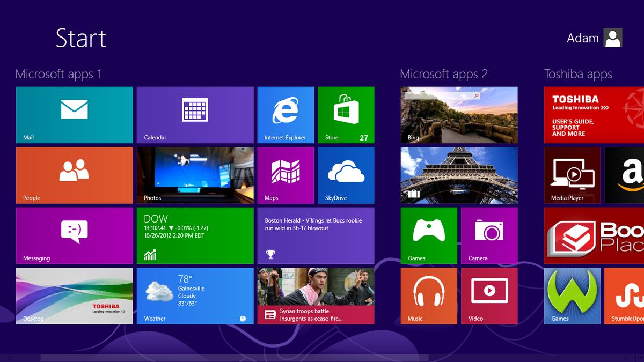Open the Desktop tile
The width and height of the screenshot is (644, 362).
pos(75,296)
